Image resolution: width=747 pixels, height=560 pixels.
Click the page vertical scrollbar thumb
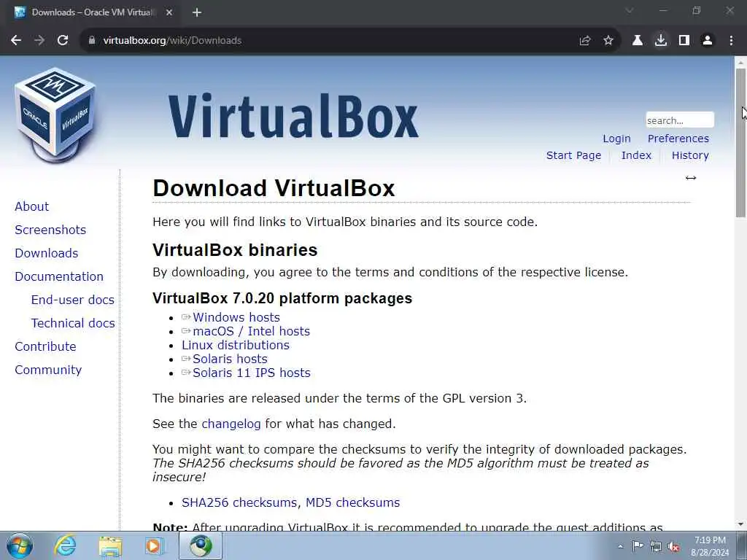click(x=741, y=142)
